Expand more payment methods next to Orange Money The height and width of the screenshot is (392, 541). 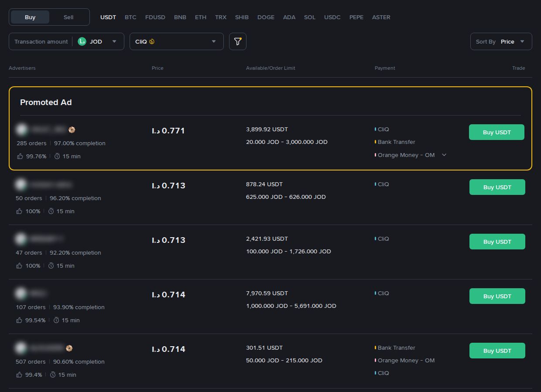pos(444,155)
